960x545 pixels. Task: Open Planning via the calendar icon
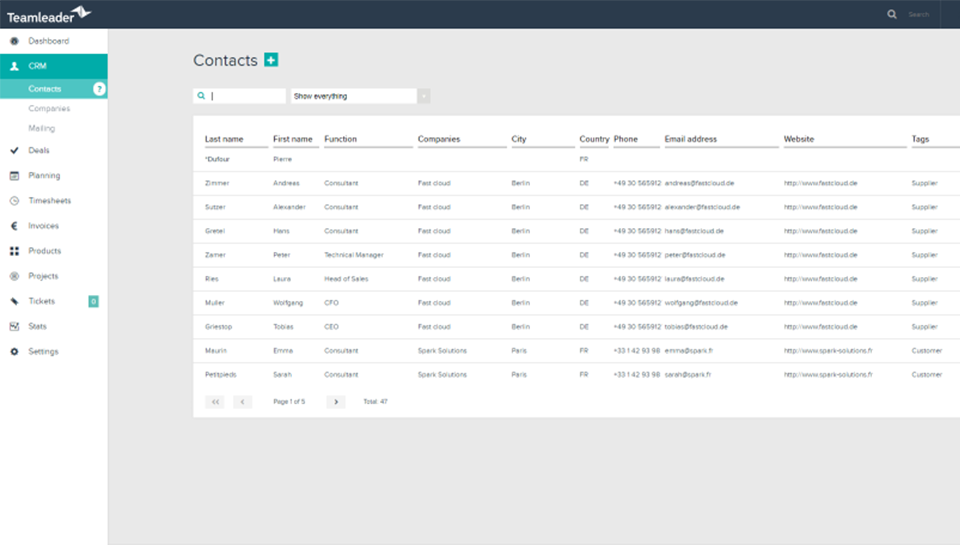click(14, 176)
